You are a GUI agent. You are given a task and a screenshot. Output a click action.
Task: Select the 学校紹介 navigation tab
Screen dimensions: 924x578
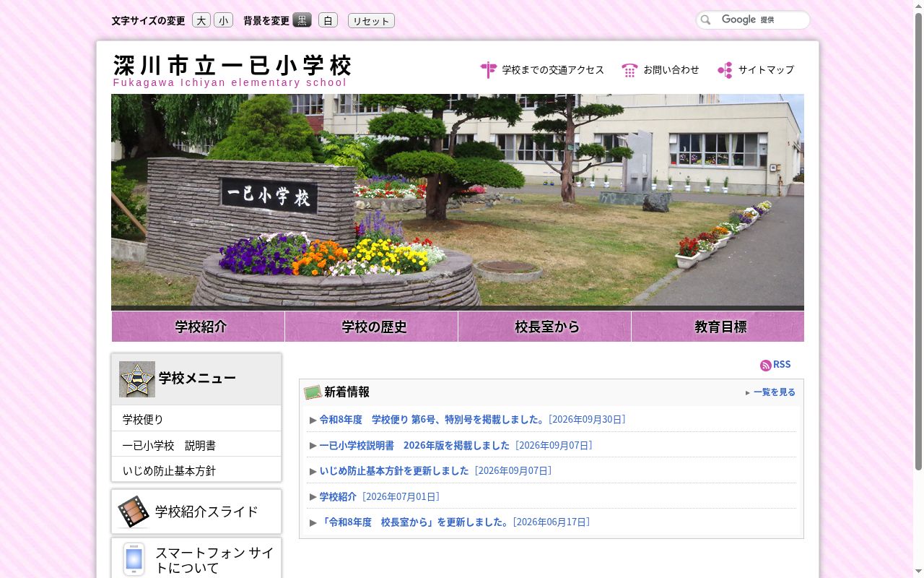pos(198,327)
